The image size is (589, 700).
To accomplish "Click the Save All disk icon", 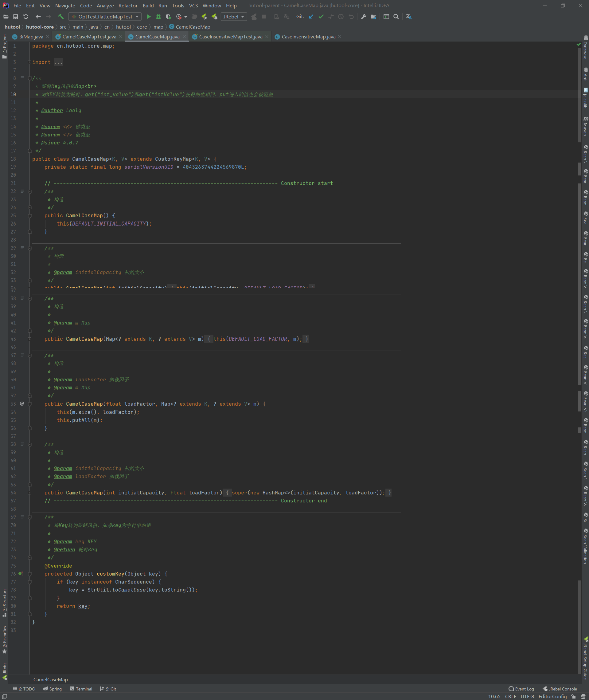I will (16, 17).
